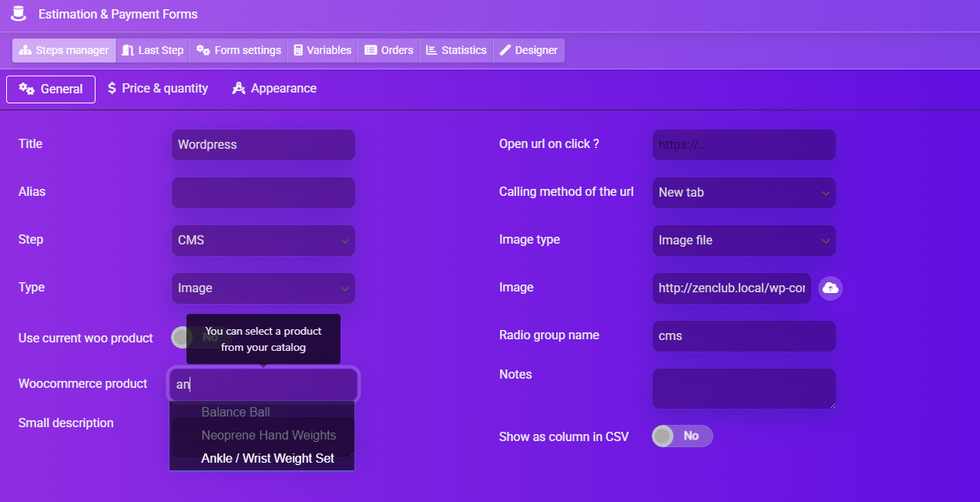Click the Image URL input field
Viewport: 980px width, 502px height.
coord(732,288)
